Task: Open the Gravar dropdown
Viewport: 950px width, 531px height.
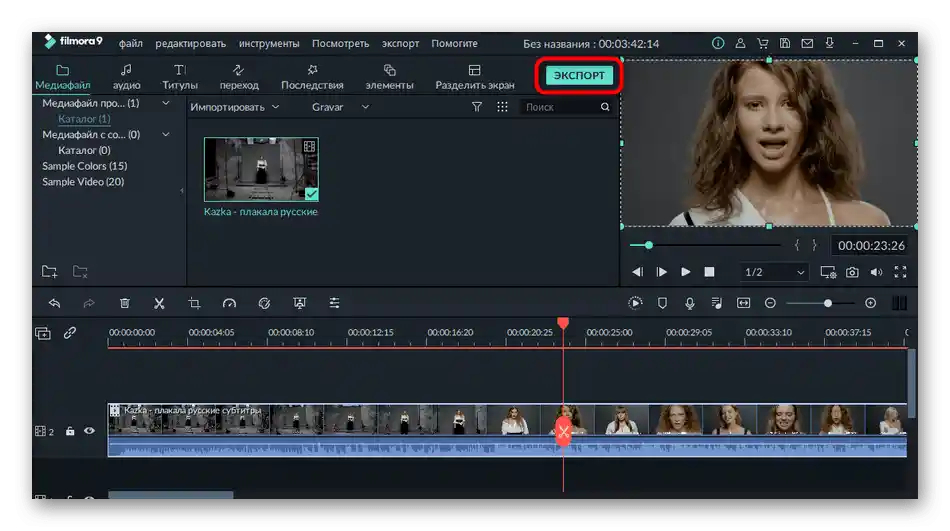Action: (x=340, y=107)
